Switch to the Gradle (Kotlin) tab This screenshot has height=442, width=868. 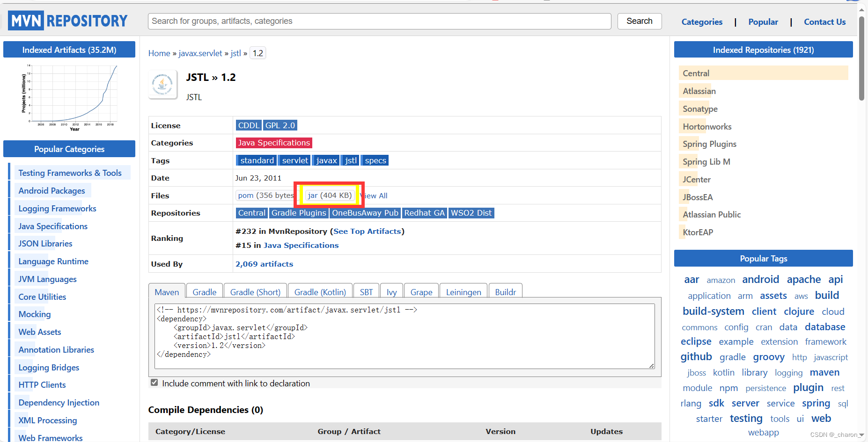point(320,291)
